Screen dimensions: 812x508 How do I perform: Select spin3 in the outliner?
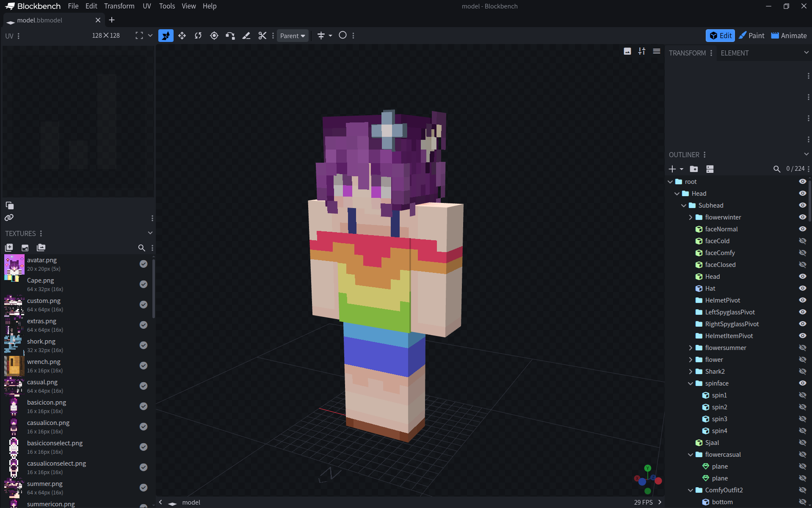click(719, 419)
